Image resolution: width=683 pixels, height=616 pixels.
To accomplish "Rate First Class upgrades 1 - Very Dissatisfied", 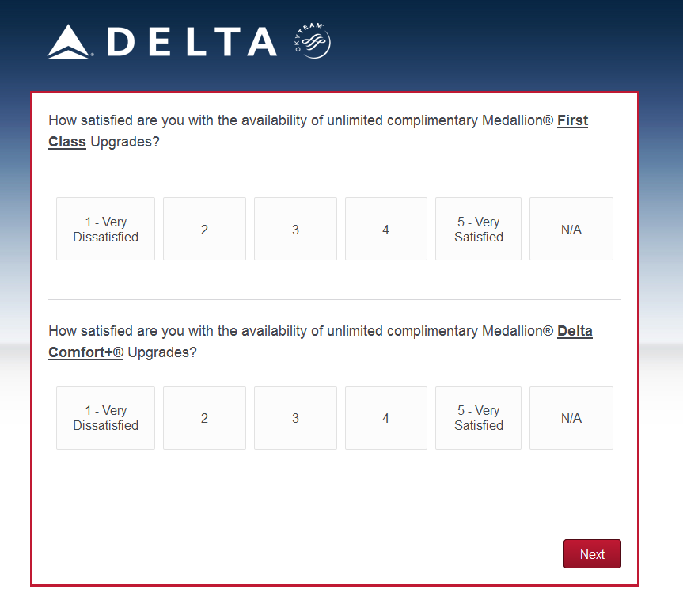I will pyautogui.click(x=105, y=229).
